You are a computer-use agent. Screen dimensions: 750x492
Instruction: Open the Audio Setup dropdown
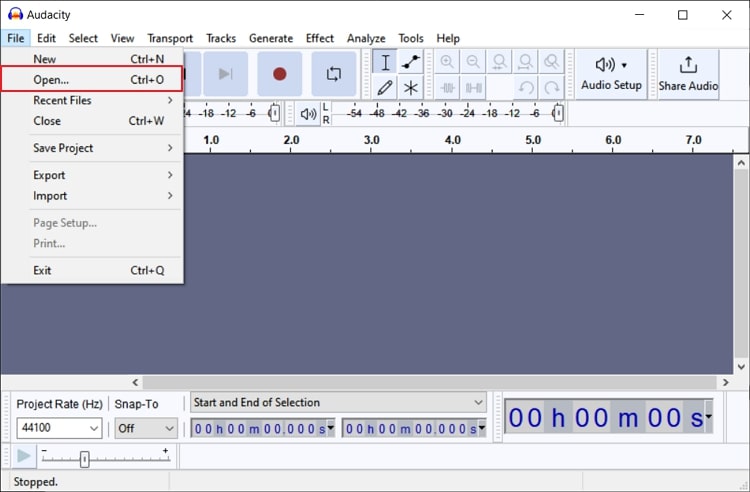click(x=611, y=75)
